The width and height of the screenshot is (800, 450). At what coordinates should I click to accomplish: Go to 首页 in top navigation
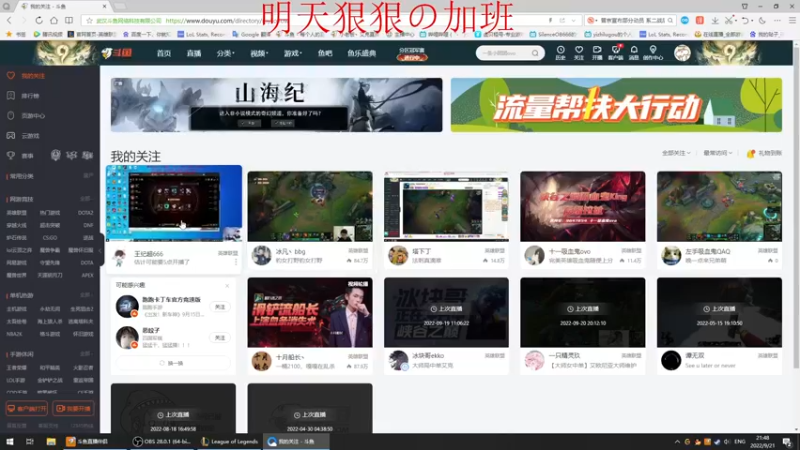[x=164, y=53]
